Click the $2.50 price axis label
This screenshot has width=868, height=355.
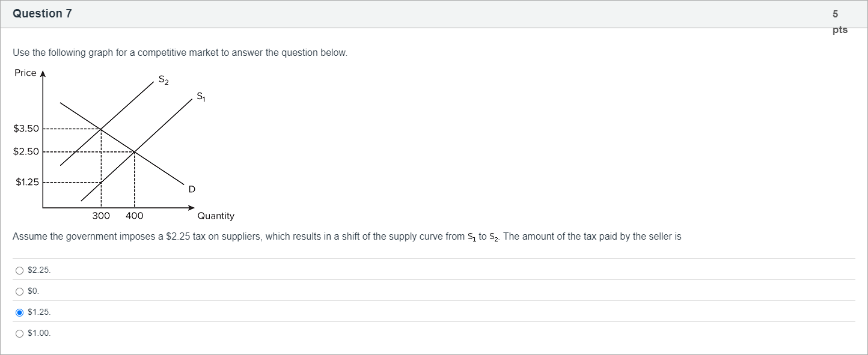point(26,151)
